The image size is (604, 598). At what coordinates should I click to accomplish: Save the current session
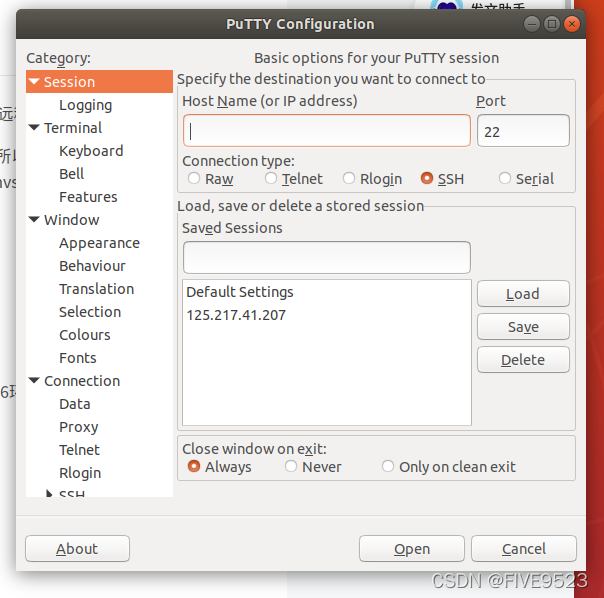pyautogui.click(x=523, y=327)
